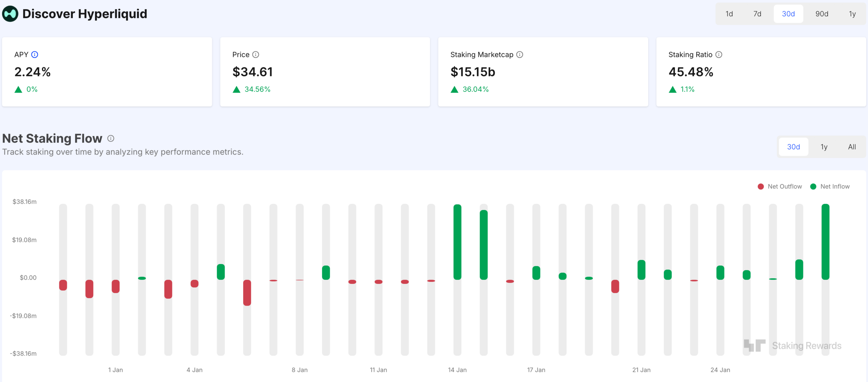Toggle the Net Outflow legend entry

pyautogui.click(x=780, y=186)
